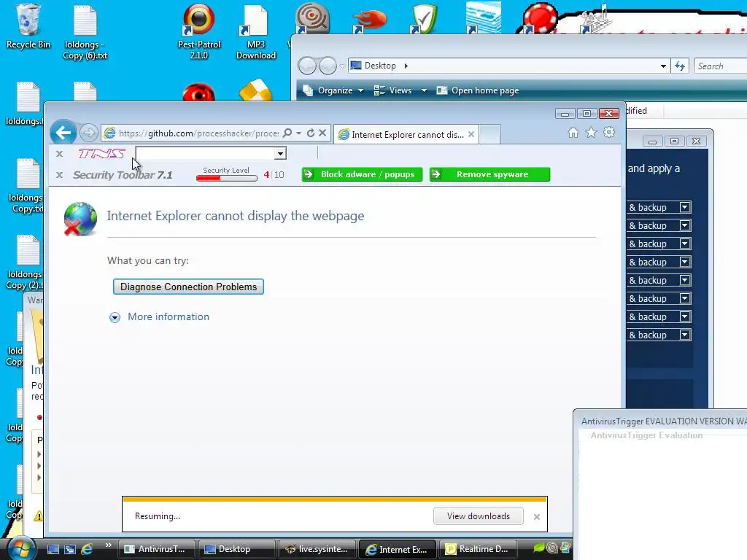Viewport: 747px width, 560px height.
Task: Click the search magnifier in address bar
Action: click(287, 133)
